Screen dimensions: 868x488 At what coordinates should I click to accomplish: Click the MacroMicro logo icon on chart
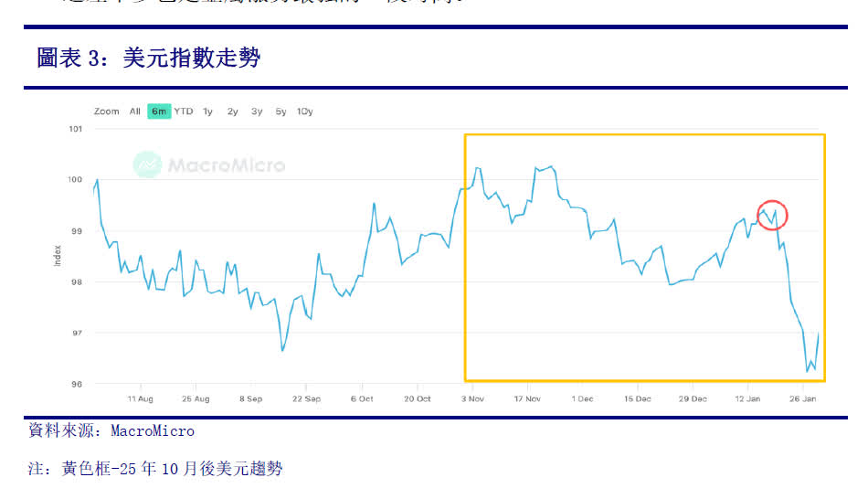point(147,164)
